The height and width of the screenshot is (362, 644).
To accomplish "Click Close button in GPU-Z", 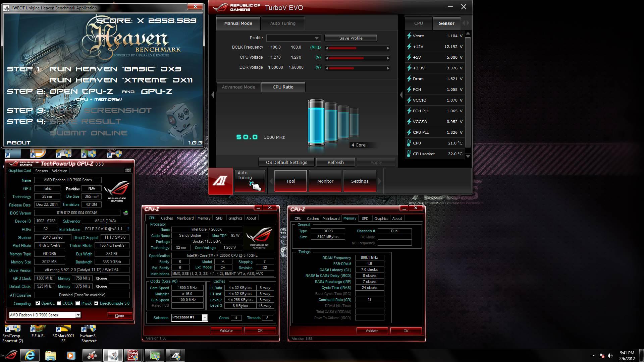I will 119,315.
